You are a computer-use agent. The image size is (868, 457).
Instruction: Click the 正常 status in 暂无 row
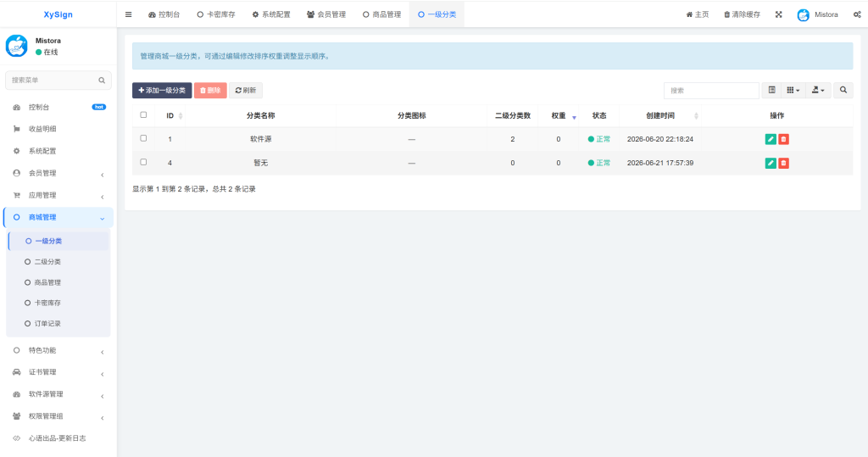point(599,163)
